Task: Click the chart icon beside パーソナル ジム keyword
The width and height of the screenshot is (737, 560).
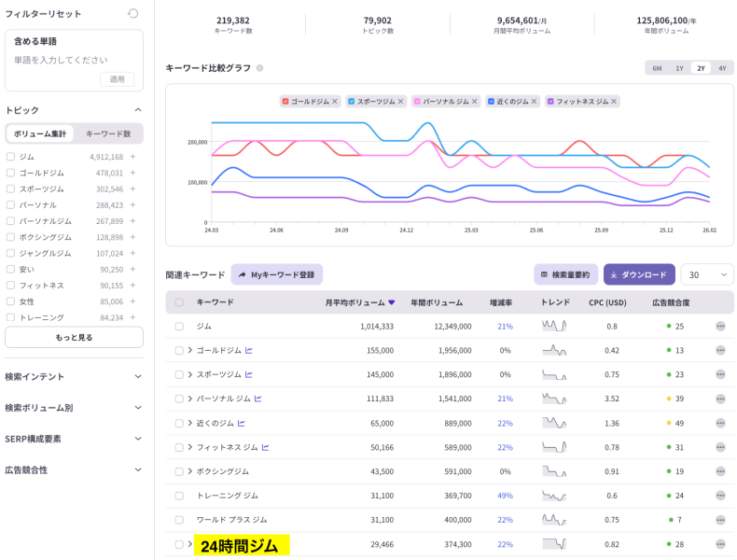Action: tap(257, 399)
